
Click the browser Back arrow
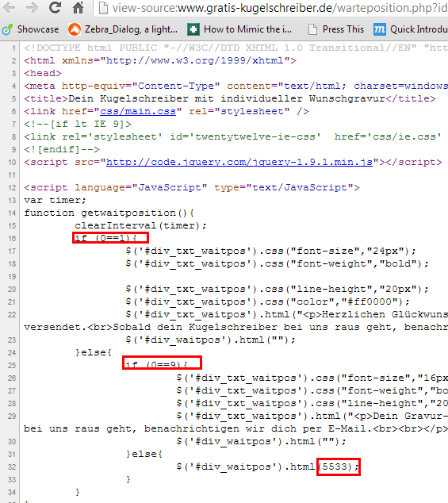click(9, 7)
